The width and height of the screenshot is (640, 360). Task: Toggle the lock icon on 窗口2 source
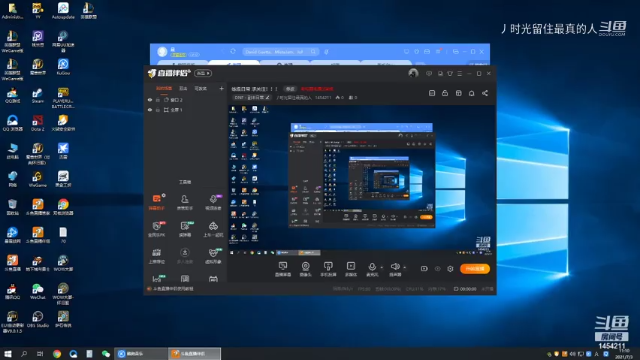click(158, 100)
